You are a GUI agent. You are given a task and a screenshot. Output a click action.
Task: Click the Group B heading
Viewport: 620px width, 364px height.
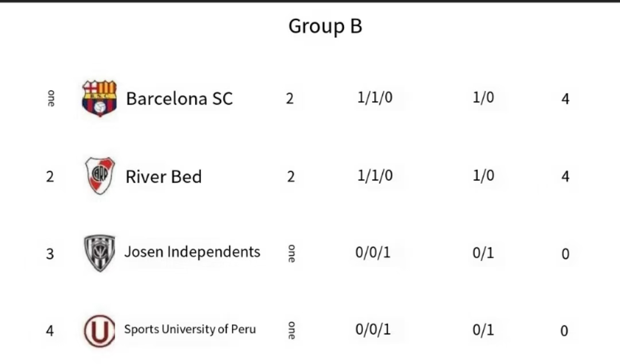[325, 26]
